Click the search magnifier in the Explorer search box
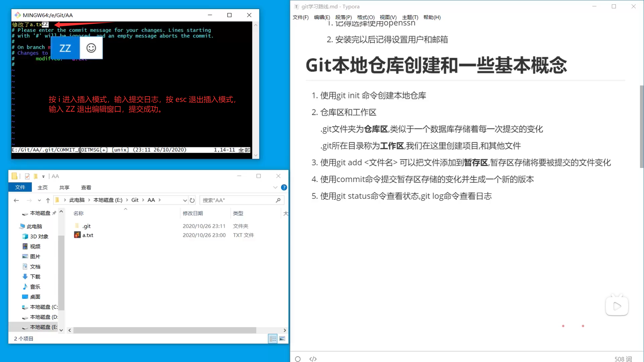The image size is (644, 362). point(278,200)
